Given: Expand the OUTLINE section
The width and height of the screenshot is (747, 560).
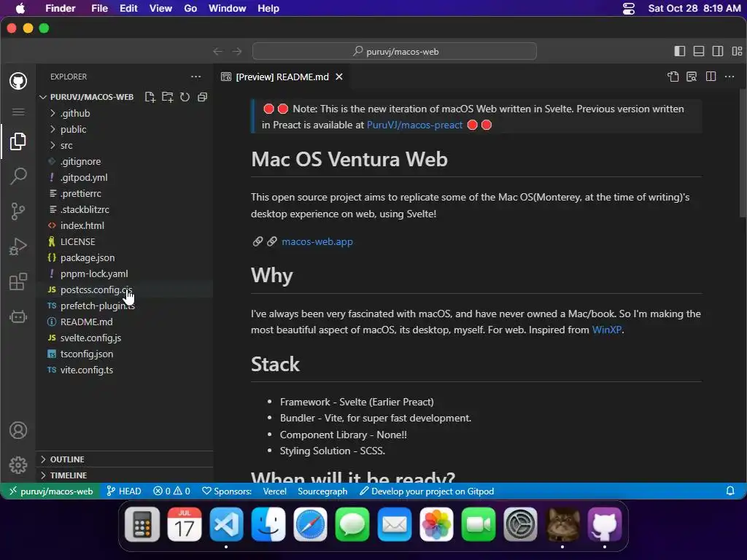Looking at the screenshot, I should click(x=124, y=459).
